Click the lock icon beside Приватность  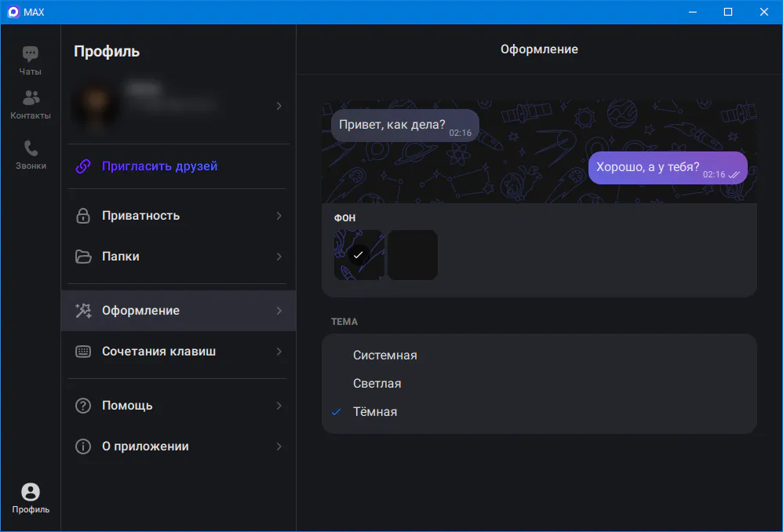(83, 216)
